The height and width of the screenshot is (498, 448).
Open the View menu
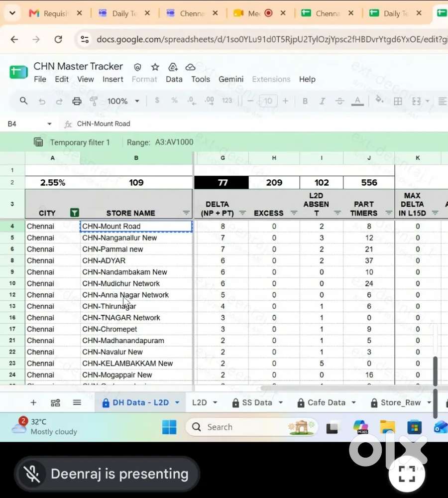click(86, 79)
